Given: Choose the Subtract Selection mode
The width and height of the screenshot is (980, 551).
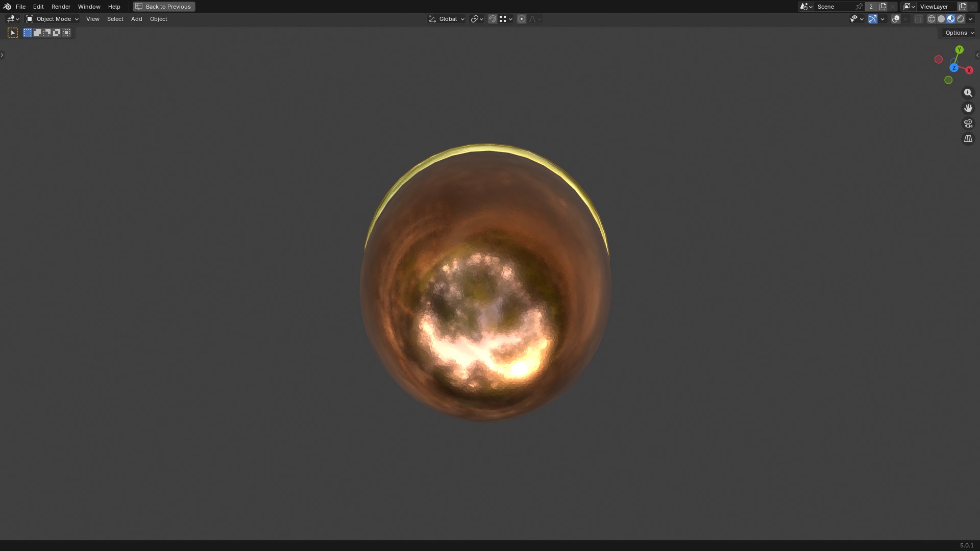Looking at the screenshot, I should coord(47,33).
